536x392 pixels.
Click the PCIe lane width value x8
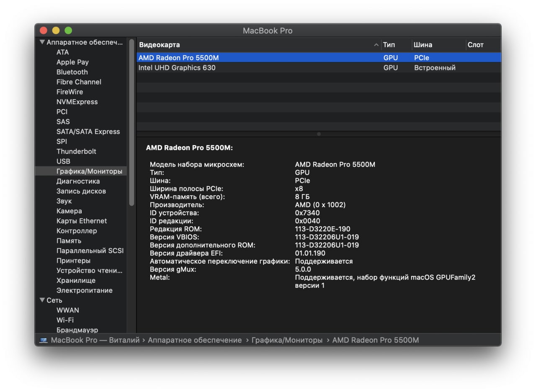pyautogui.click(x=299, y=189)
